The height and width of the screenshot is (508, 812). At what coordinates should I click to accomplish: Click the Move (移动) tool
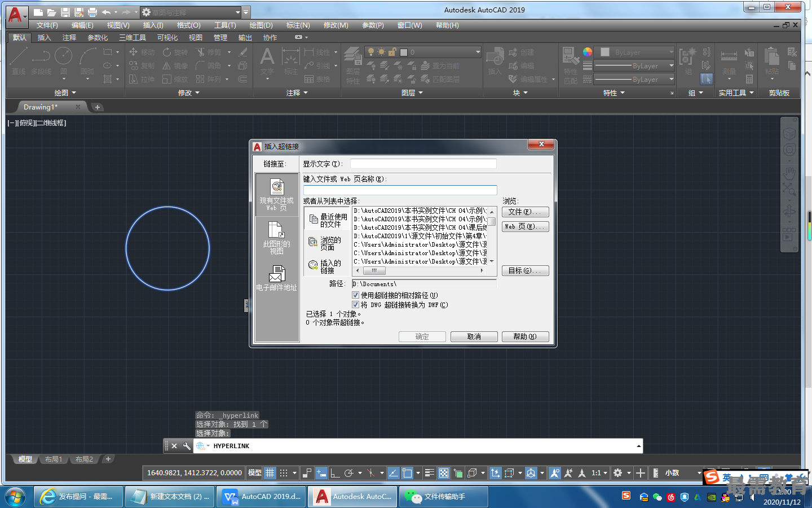142,52
